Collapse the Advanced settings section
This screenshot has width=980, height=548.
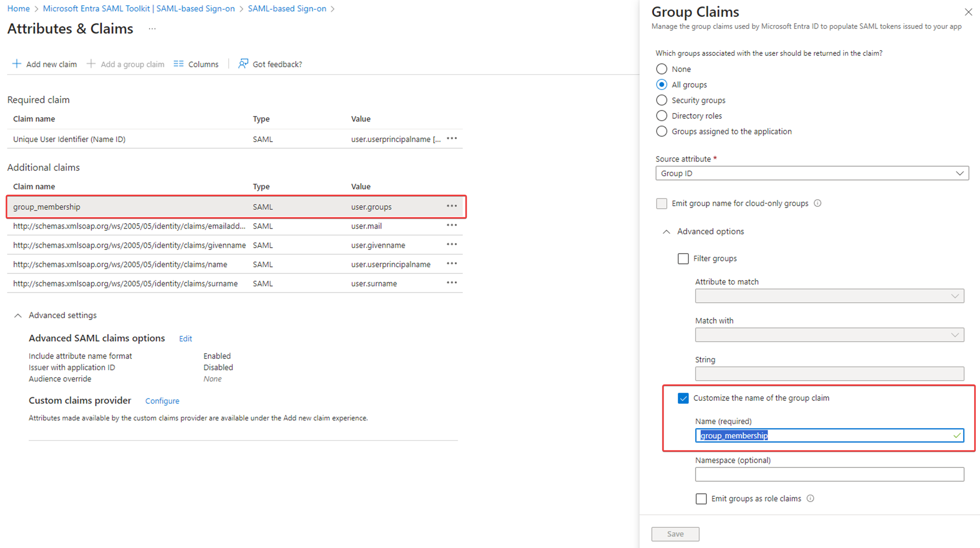point(18,315)
